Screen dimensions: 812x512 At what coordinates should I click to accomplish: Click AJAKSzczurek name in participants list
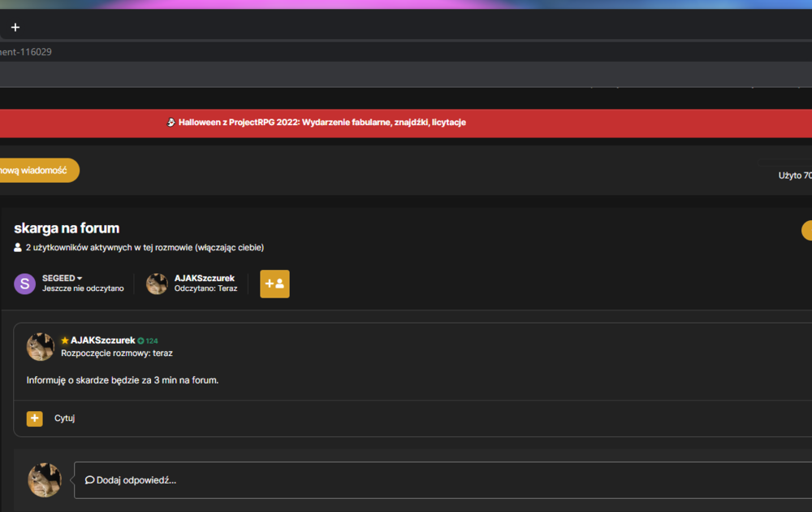tap(205, 278)
